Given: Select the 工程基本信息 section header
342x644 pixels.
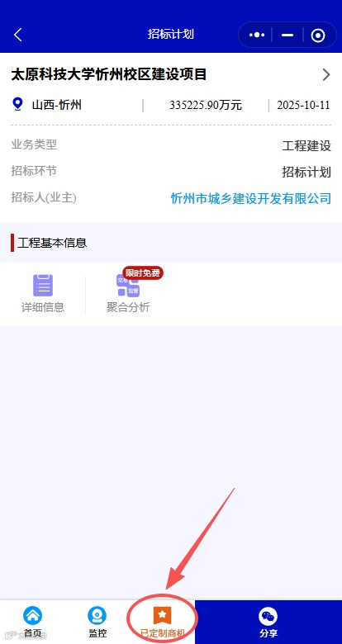Looking at the screenshot, I should click(52, 242).
